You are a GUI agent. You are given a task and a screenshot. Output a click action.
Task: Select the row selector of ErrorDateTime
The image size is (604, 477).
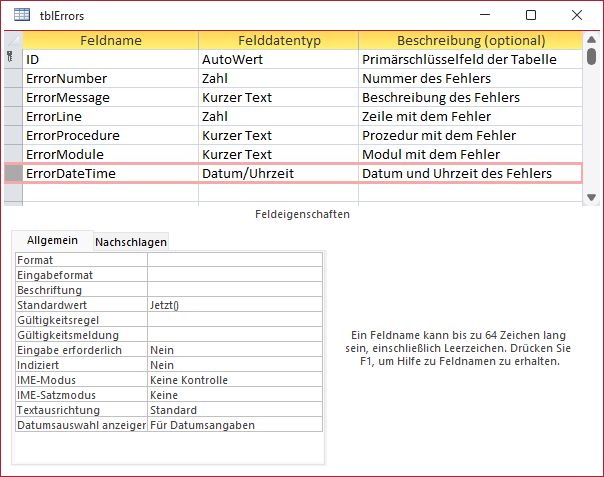pos(13,173)
